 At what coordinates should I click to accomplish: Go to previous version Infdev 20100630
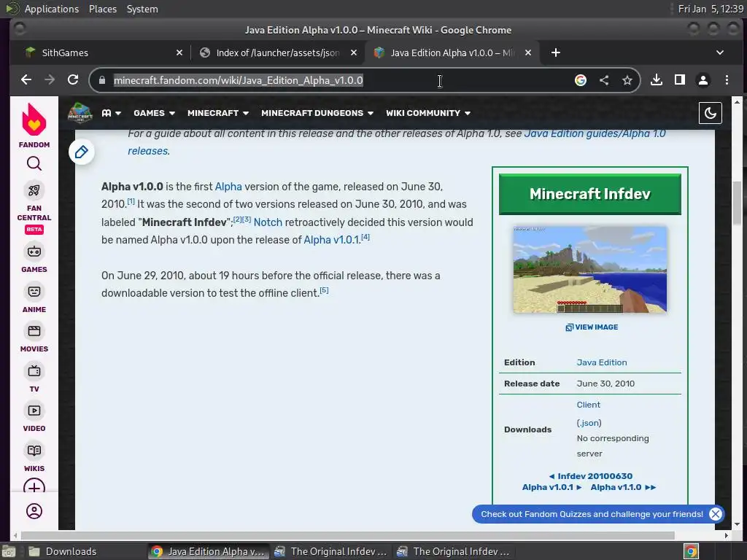click(591, 476)
